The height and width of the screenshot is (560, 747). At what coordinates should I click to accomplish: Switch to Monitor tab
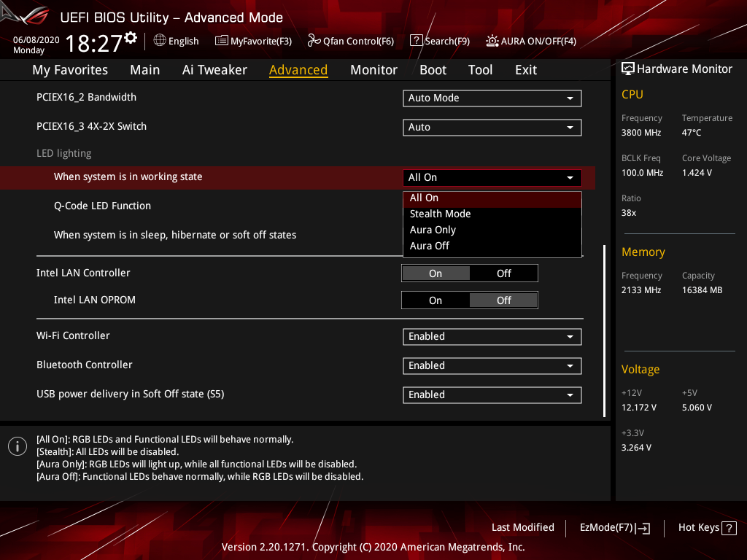pyautogui.click(x=373, y=70)
